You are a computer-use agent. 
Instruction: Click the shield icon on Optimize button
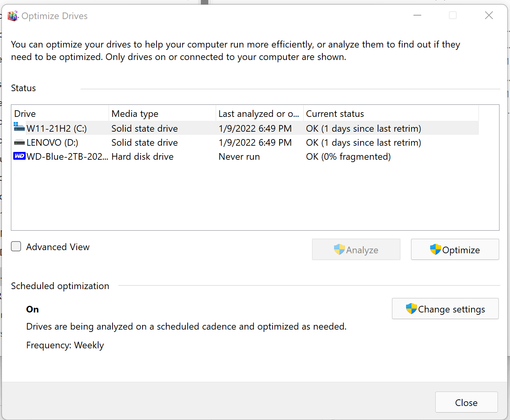(436, 249)
